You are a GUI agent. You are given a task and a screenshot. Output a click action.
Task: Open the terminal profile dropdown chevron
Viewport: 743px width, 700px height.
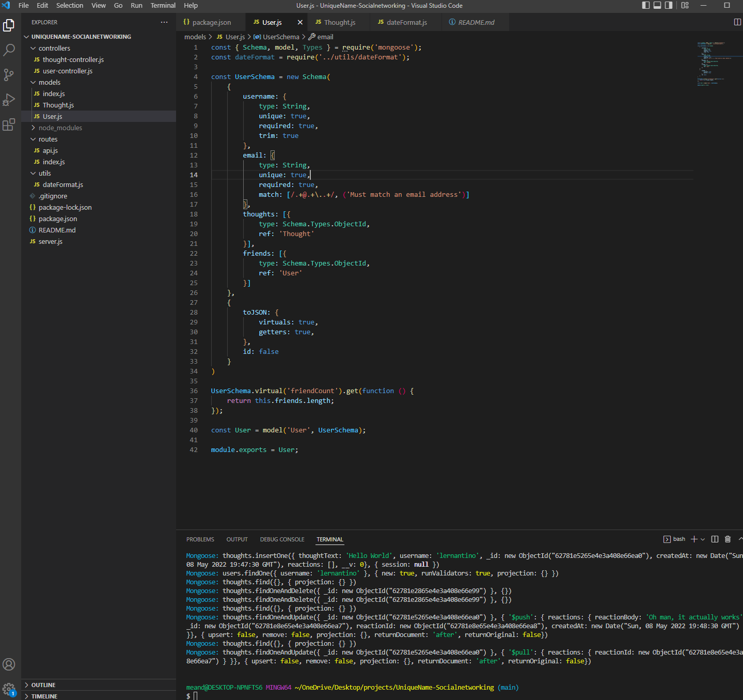coord(703,539)
